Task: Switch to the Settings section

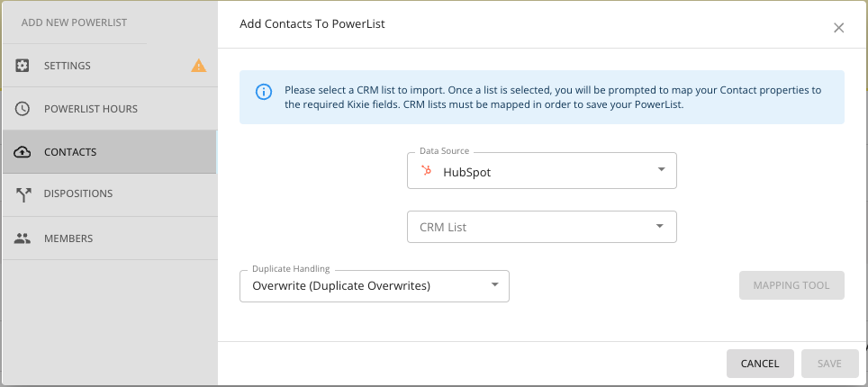Action: (x=110, y=66)
